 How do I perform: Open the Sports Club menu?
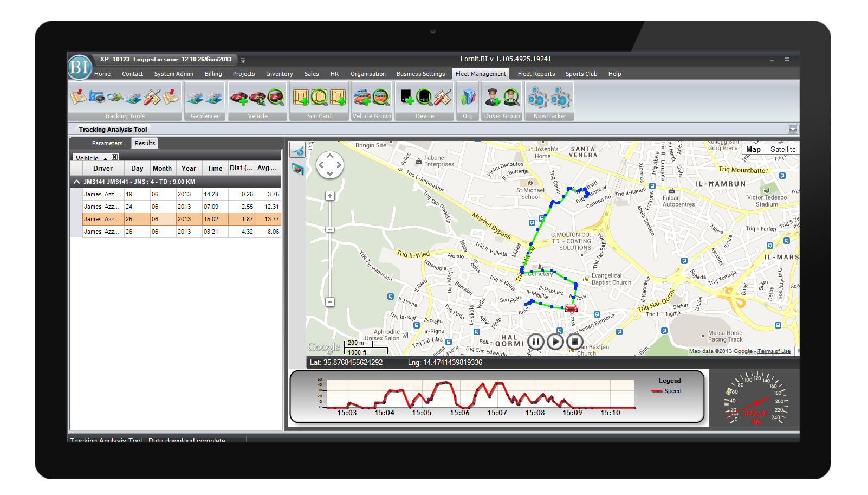[581, 74]
